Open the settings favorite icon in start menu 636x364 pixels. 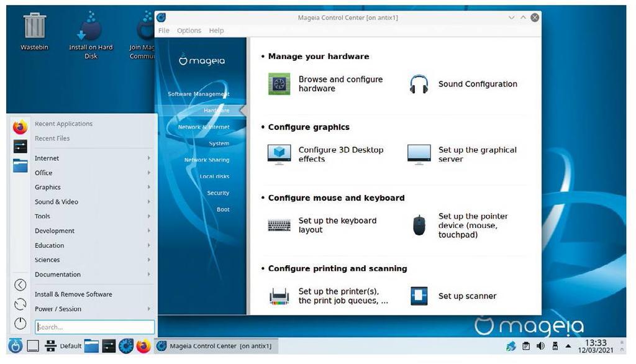coord(20,146)
